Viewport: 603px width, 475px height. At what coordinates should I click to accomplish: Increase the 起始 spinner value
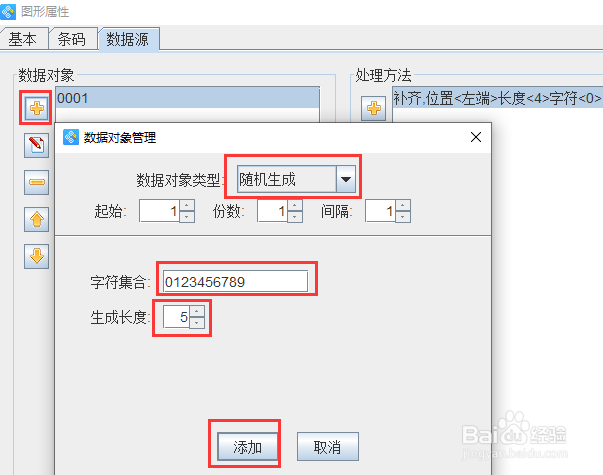[x=187, y=205]
